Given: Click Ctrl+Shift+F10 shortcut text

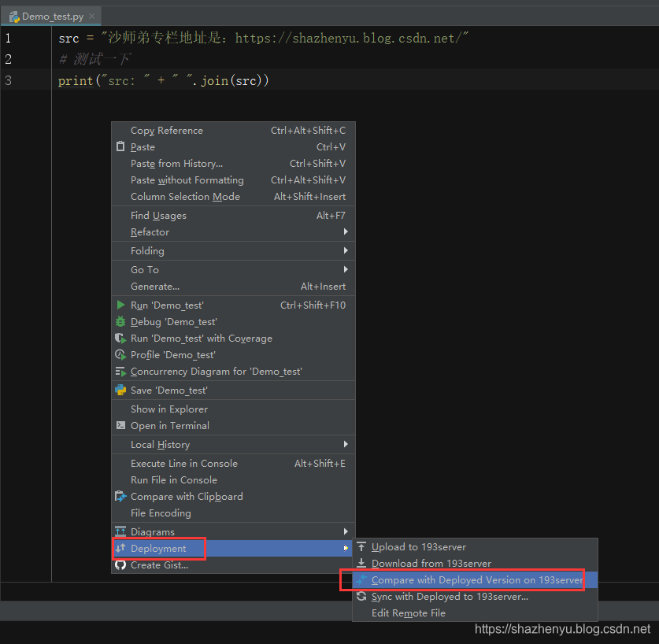Looking at the screenshot, I should click(x=313, y=305).
